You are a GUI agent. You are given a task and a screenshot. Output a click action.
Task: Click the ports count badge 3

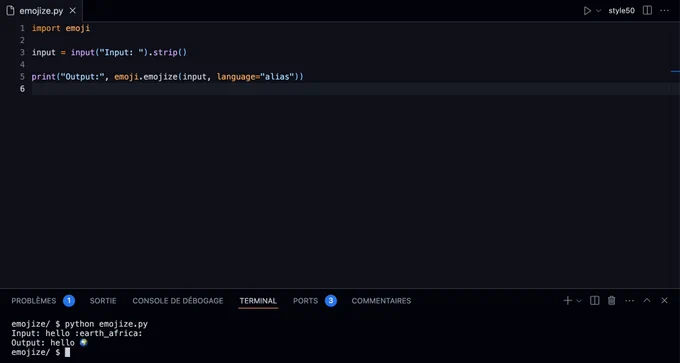tap(330, 301)
